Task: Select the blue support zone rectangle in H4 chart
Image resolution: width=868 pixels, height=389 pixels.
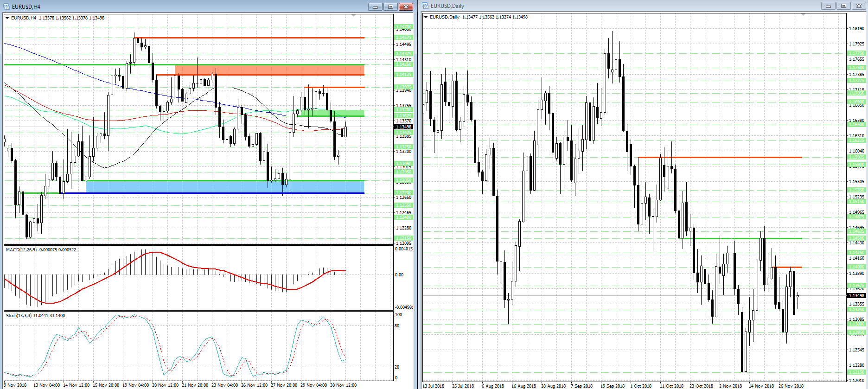Action: (x=225, y=187)
